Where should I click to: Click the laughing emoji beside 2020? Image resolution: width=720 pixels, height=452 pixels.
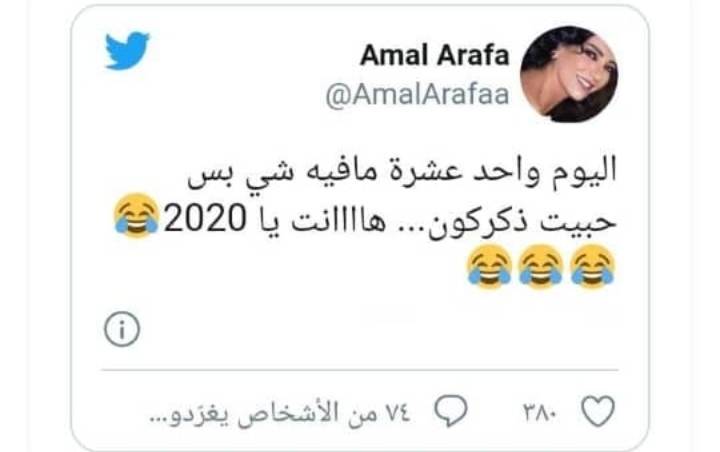pos(136,215)
